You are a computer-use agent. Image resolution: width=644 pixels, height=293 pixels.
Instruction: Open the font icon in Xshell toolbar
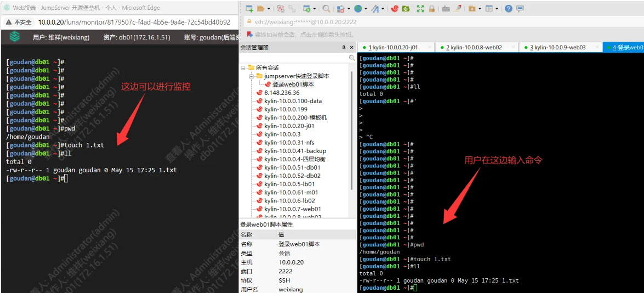pyautogui.click(x=375, y=9)
